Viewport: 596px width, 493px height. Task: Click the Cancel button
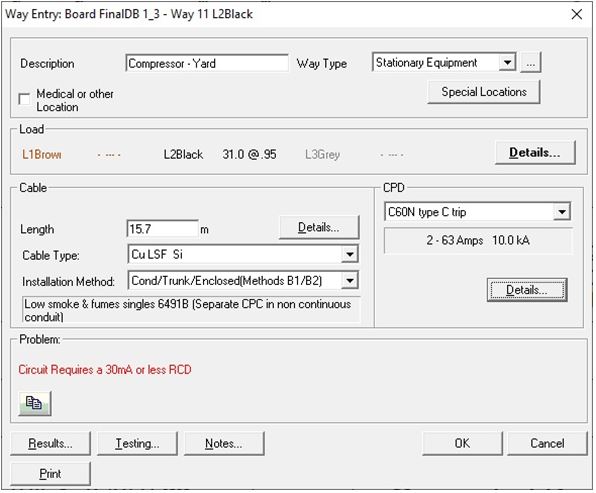click(x=547, y=443)
